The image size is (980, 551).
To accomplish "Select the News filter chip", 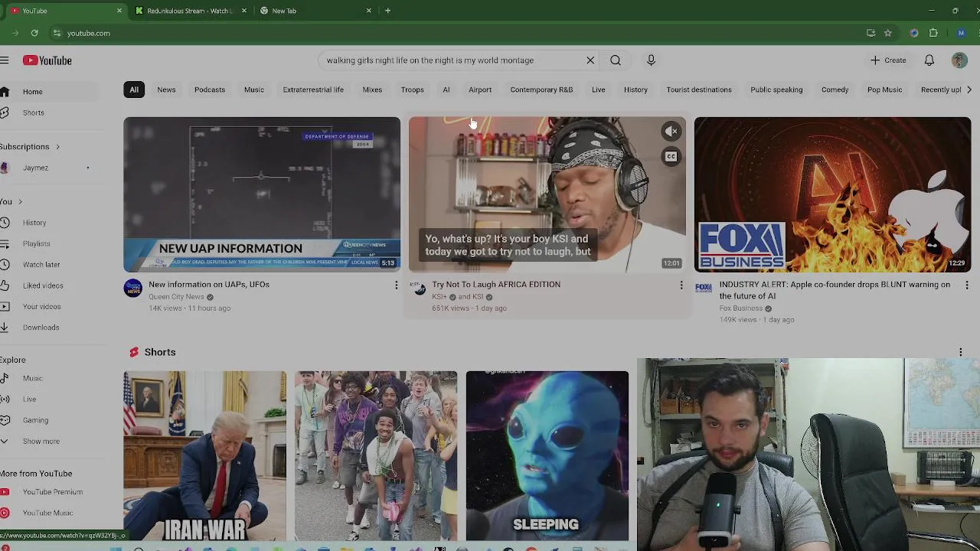I will point(166,90).
